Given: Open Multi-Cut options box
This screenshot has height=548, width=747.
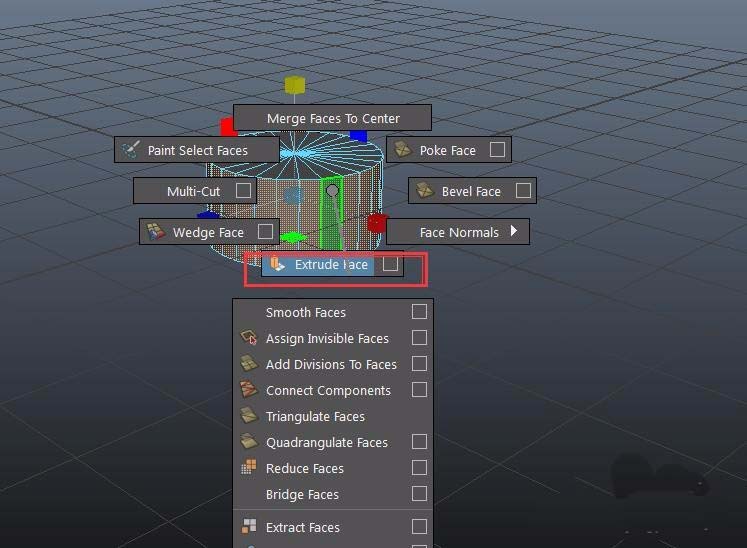Looking at the screenshot, I should (243, 191).
